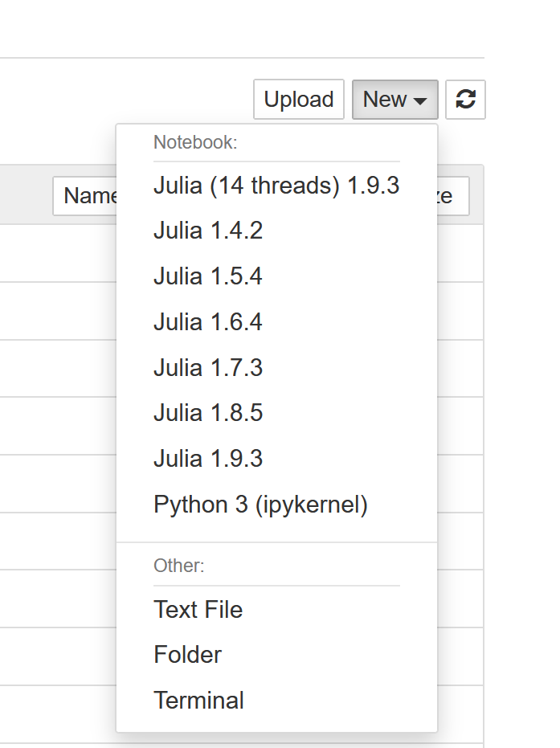Select Julia 1.4.2 kernel from the menu
Image resolution: width=560 pixels, height=748 pixels.
point(208,231)
